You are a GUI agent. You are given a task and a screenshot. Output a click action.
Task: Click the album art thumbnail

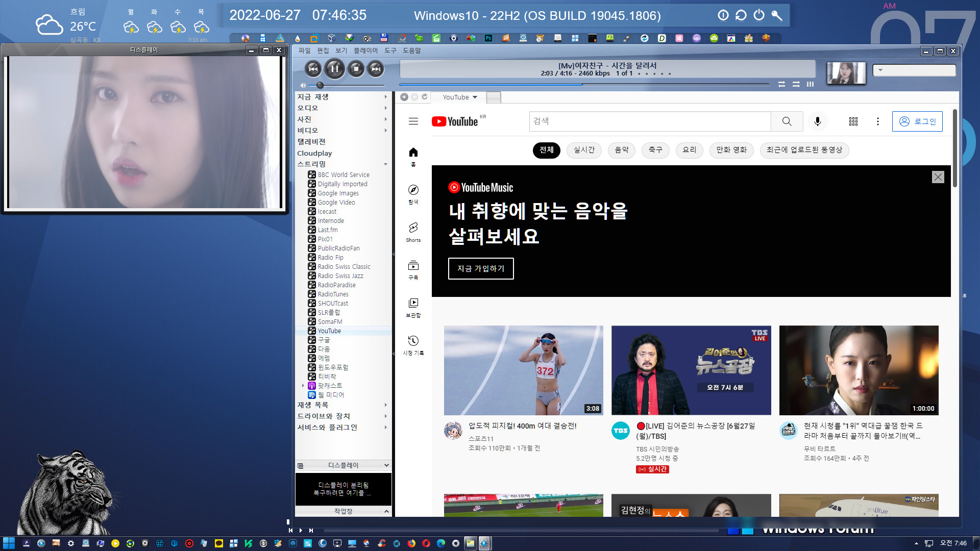(x=846, y=72)
